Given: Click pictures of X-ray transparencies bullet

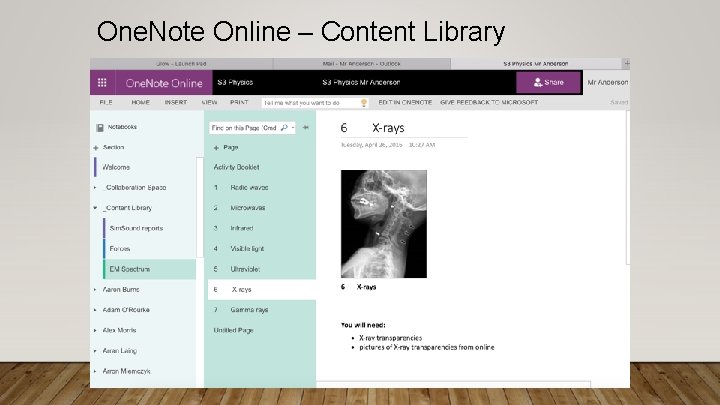Looking at the screenshot, I should (427, 348).
